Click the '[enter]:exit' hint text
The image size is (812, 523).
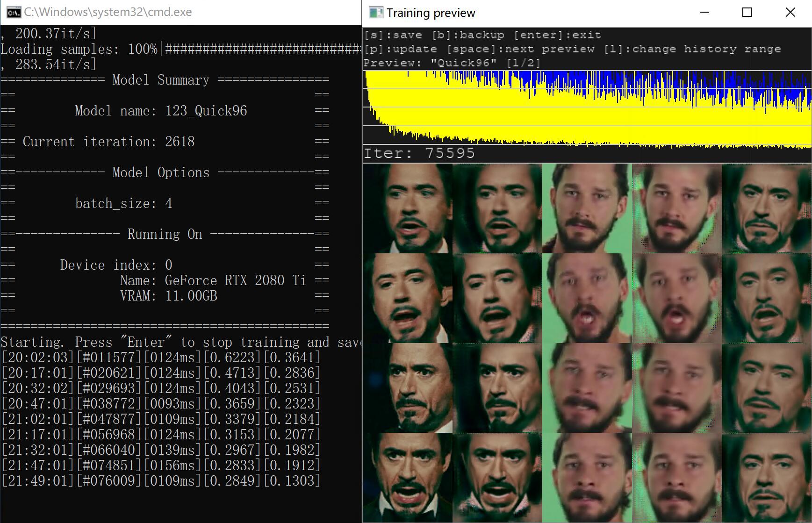point(557,35)
